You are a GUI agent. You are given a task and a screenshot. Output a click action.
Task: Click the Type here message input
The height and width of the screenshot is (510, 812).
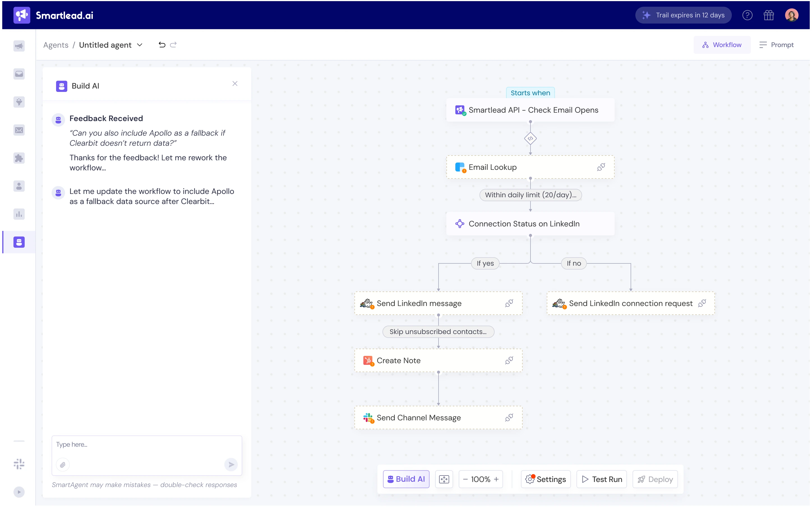pyautogui.click(x=146, y=445)
